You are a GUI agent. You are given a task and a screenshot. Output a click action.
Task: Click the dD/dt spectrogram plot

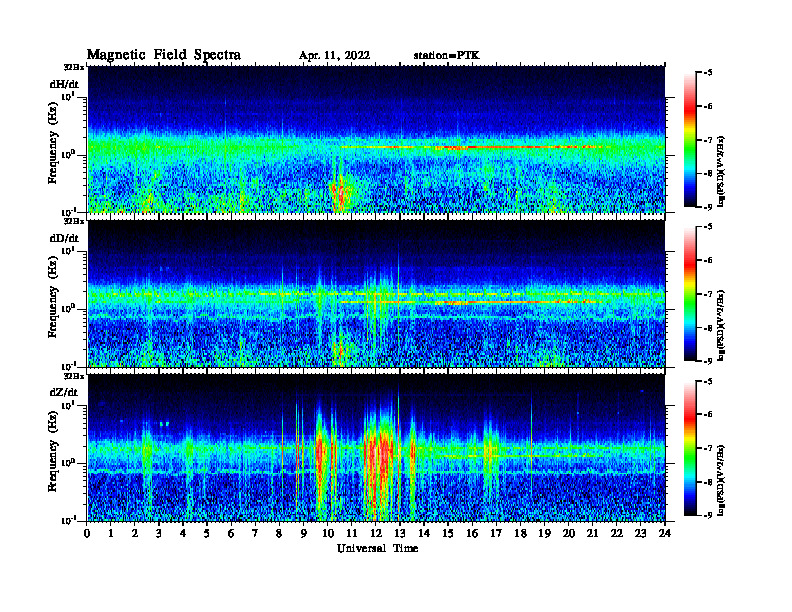pos(376,293)
